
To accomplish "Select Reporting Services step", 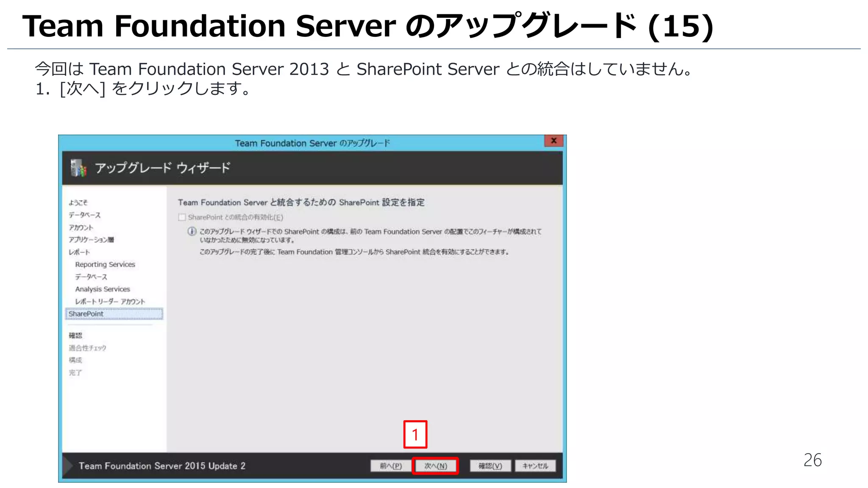I will [105, 264].
